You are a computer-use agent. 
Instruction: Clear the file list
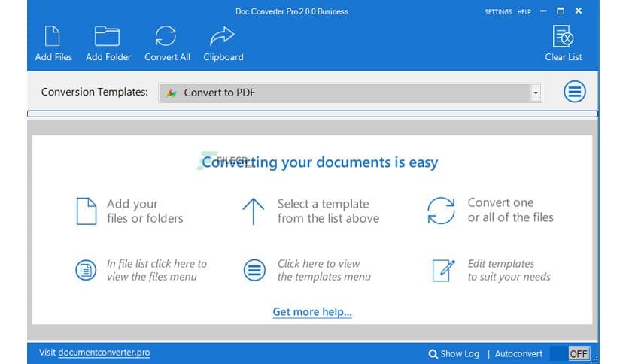tap(565, 36)
